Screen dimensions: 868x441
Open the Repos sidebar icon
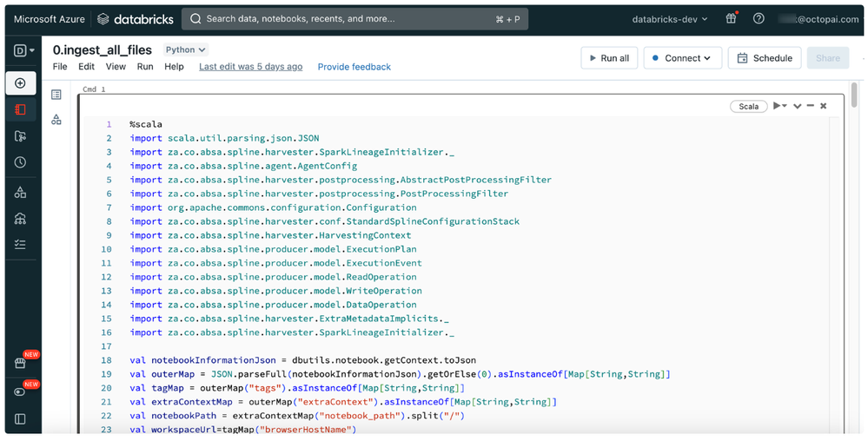tap(20, 136)
